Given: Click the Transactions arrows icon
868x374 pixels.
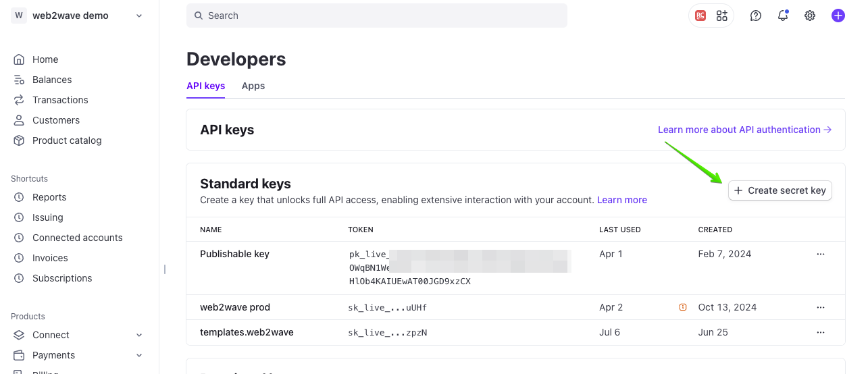Looking at the screenshot, I should click(19, 100).
